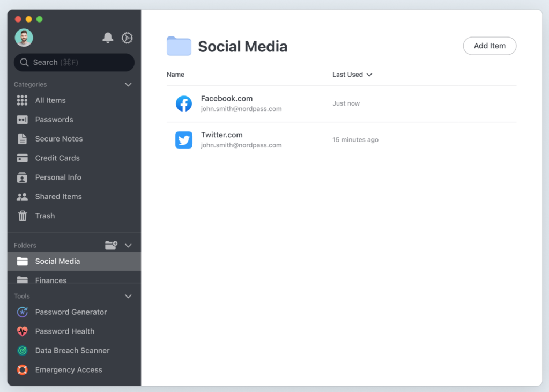The height and width of the screenshot is (392, 549).
Task: Click the Personal Info ID icon
Action: pos(22,177)
